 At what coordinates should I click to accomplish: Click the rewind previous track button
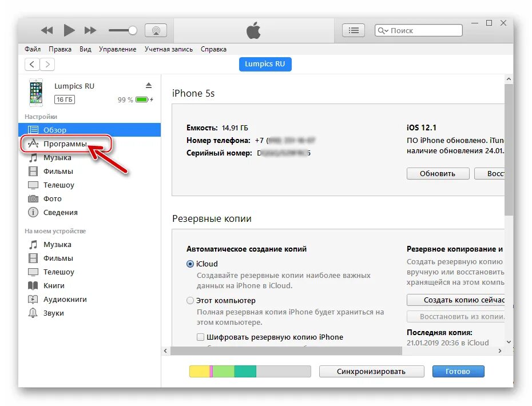[x=47, y=30]
